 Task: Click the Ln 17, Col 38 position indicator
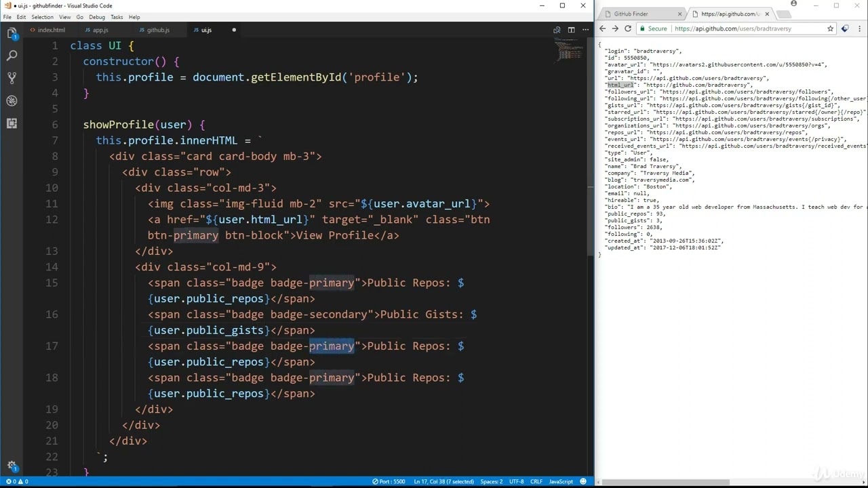click(x=443, y=481)
